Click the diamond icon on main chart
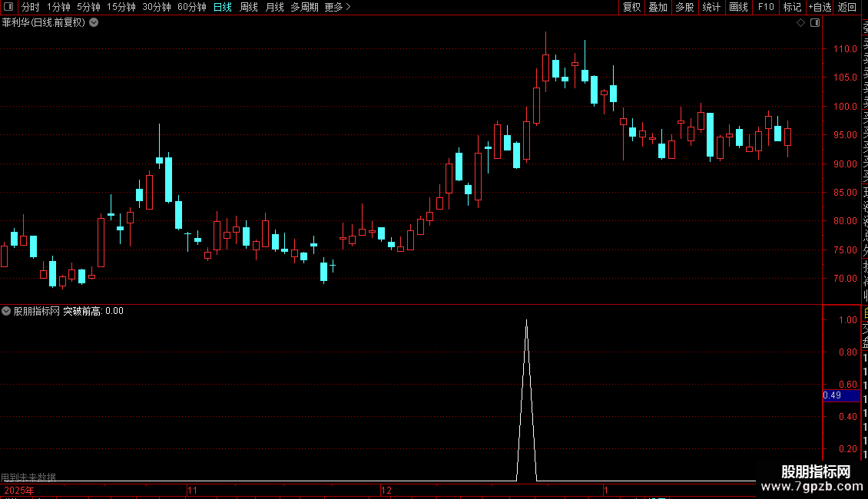868x499 pixels. [x=800, y=22]
